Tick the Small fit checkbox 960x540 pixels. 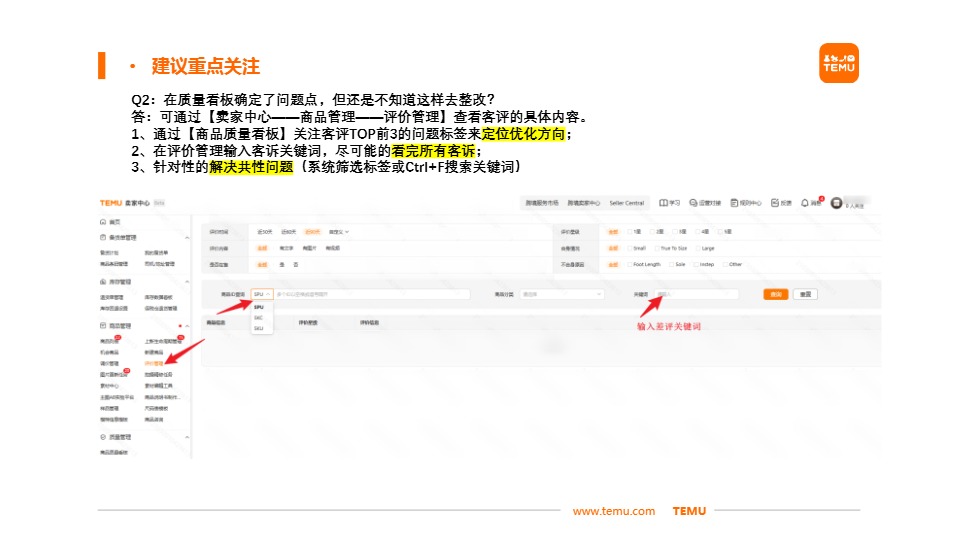pyautogui.click(x=630, y=249)
